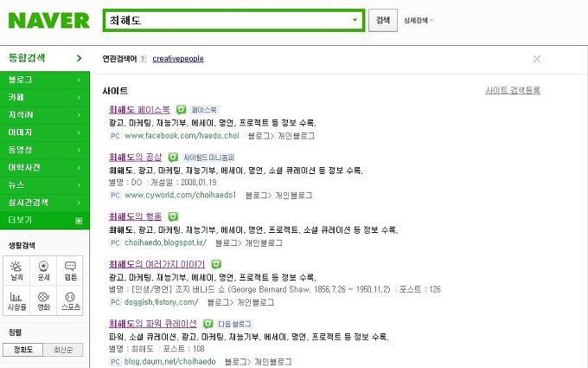
Task: Click the chevron beside 통합검색
Action: [x=79, y=58]
